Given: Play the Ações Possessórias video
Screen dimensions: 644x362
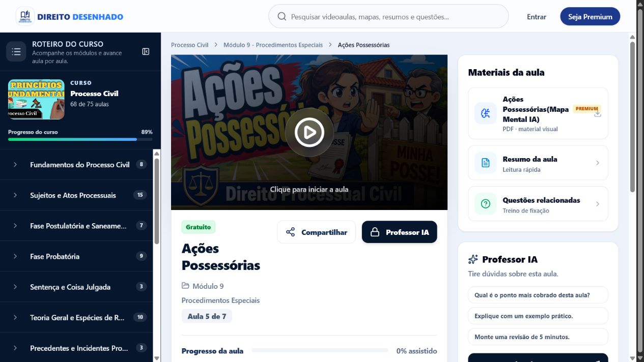Looking at the screenshot, I should pos(309,132).
